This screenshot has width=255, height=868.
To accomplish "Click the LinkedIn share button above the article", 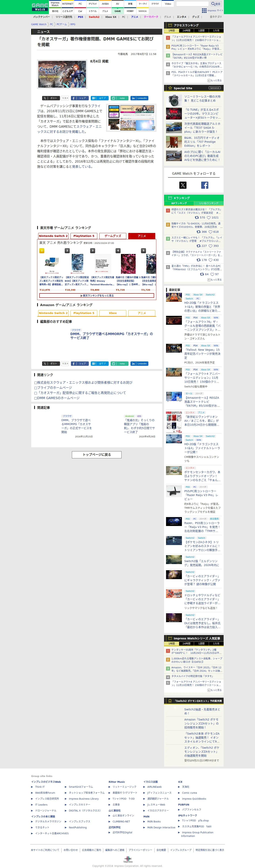I will tap(139, 98).
